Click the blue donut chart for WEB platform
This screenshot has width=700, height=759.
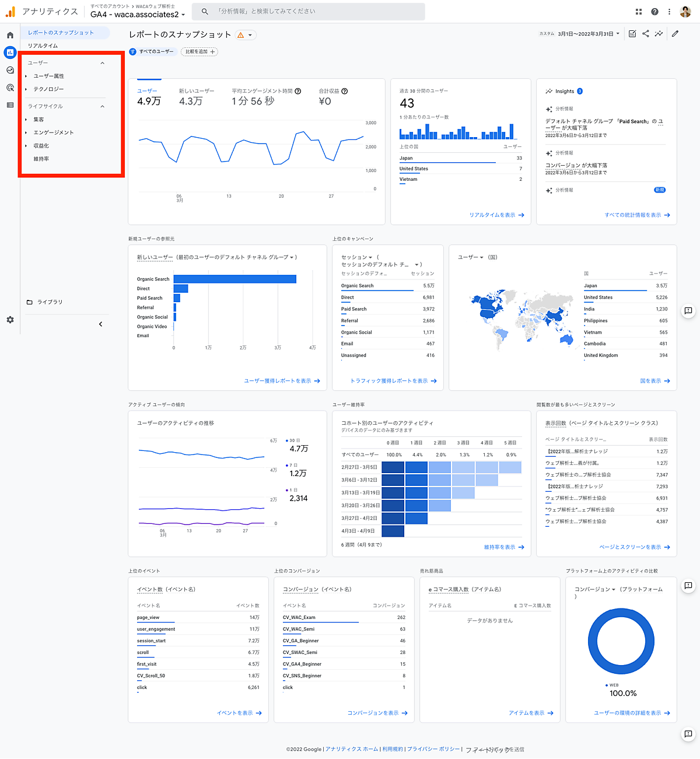(x=621, y=641)
